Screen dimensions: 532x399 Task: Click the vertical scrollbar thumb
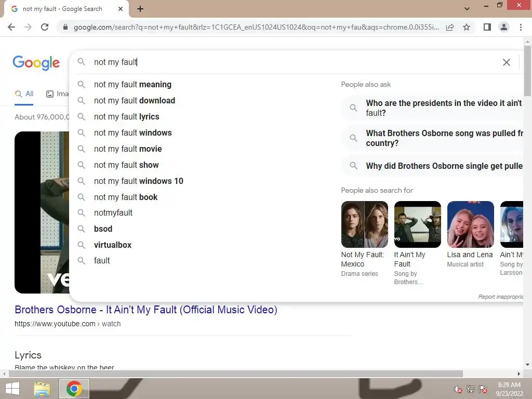(527, 71)
